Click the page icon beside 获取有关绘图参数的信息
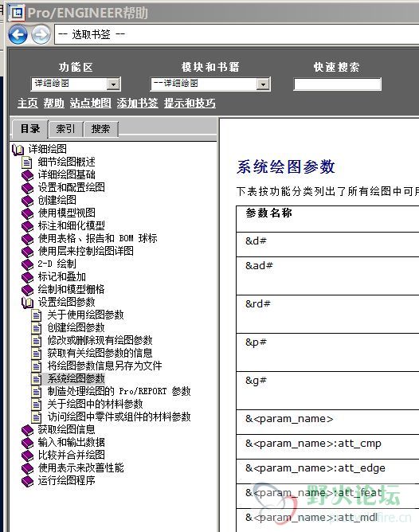 [37, 354]
